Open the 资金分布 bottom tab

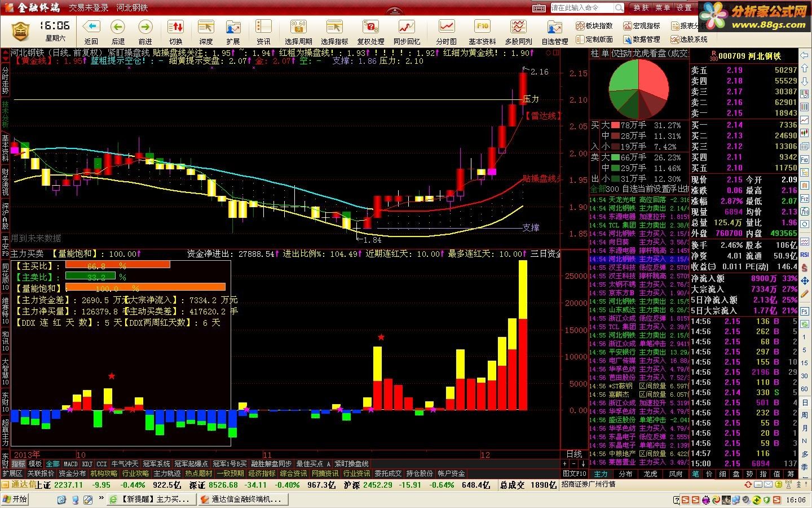(72, 474)
